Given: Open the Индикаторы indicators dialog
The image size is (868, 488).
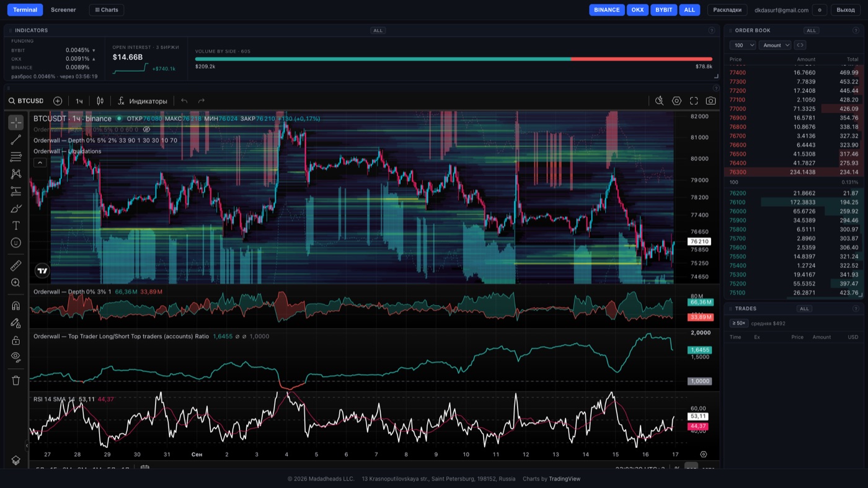Looking at the screenshot, I should (x=143, y=101).
